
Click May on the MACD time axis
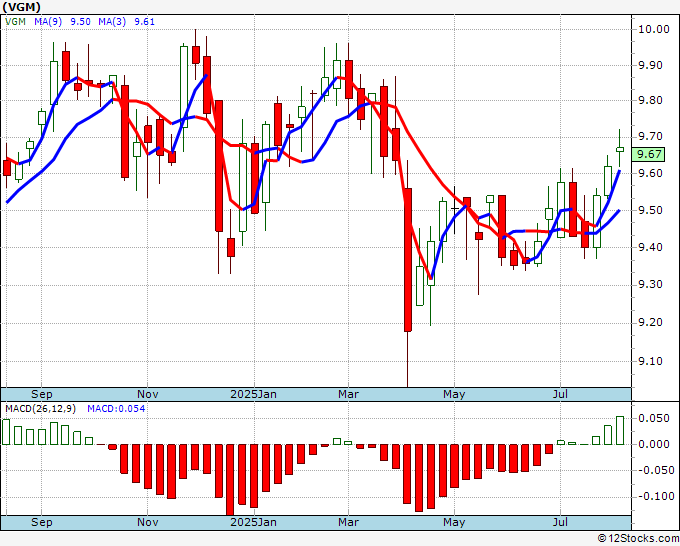tap(454, 522)
